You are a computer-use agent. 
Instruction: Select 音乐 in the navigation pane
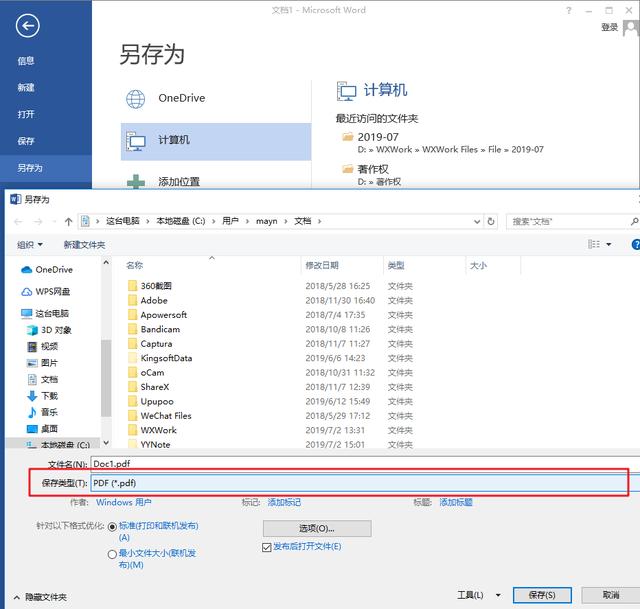tap(42, 412)
